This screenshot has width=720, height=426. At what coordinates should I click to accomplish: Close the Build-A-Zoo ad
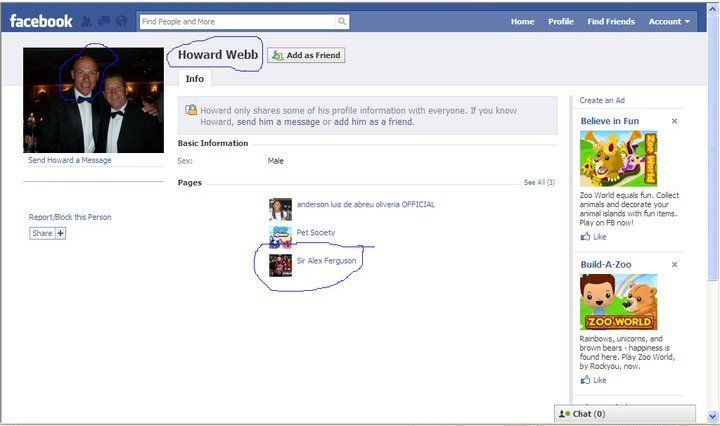tap(674, 264)
